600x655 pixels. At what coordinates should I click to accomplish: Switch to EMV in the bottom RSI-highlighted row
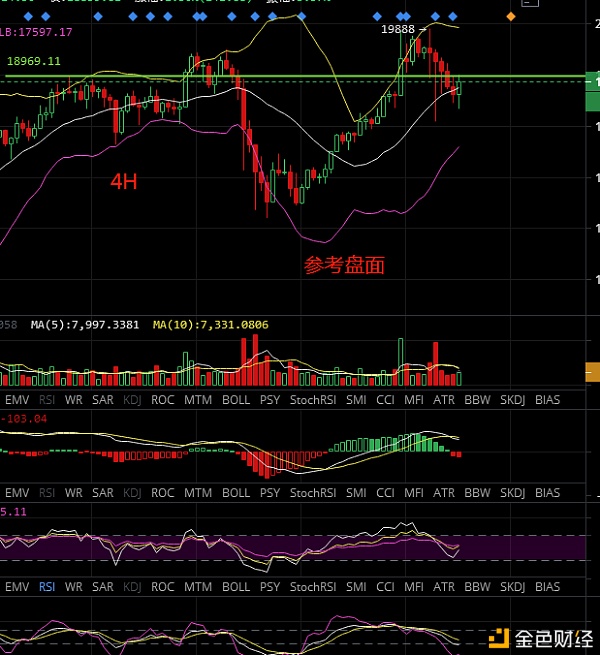point(17,587)
